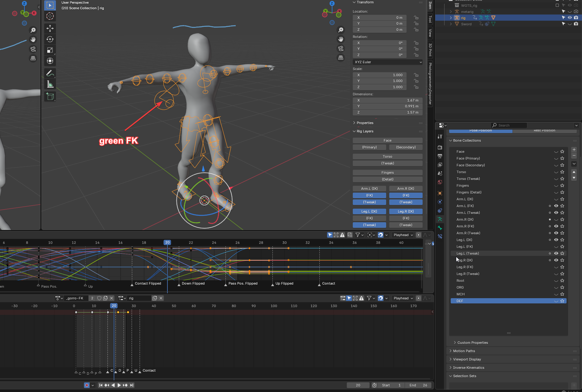
Task: Choose the Measure tool
Action: [x=50, y=84]
